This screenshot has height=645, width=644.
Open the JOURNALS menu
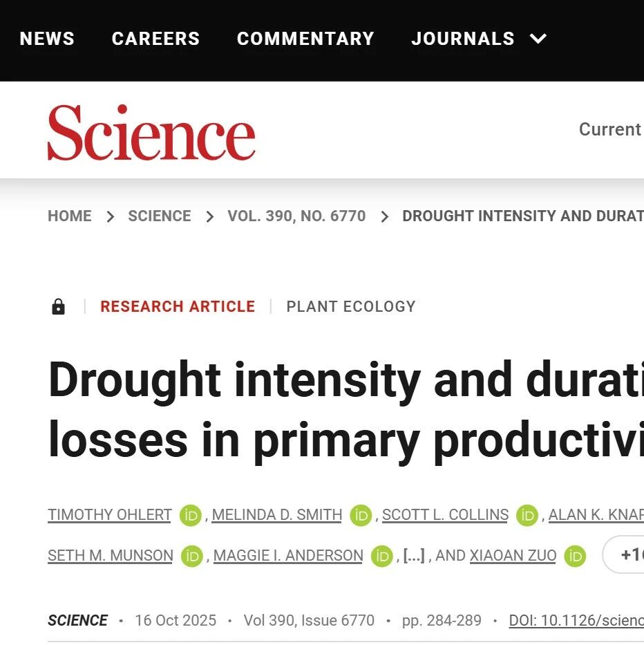[463, 39]
